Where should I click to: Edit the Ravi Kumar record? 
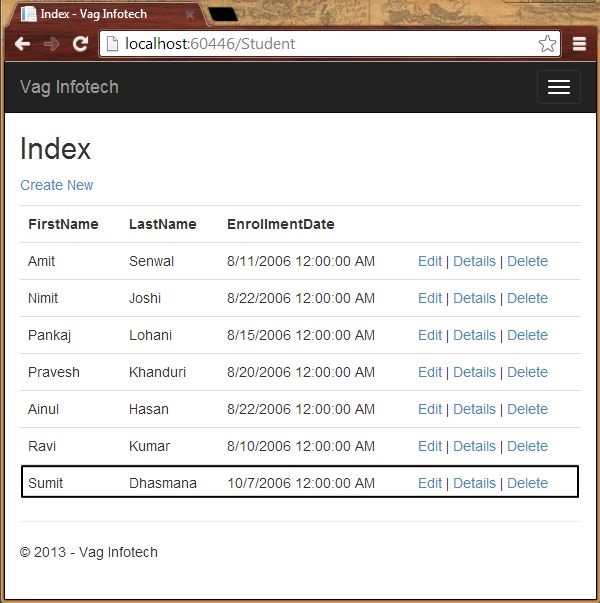(430, 446)
